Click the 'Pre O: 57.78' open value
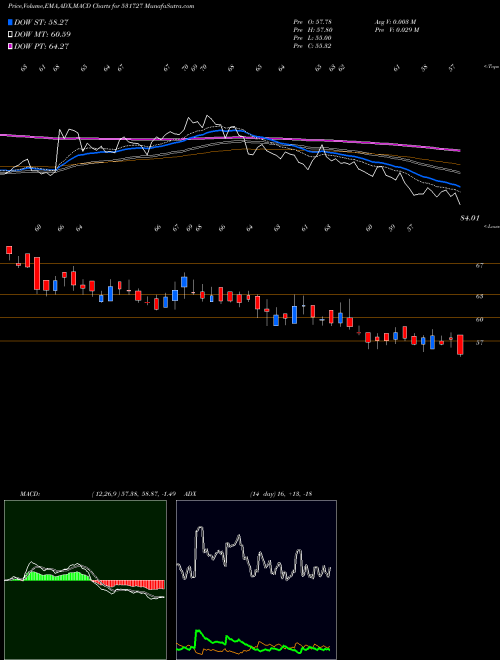The width and height of the screenshot is (500, 660). pyautogui.click(x=313, y=22)
